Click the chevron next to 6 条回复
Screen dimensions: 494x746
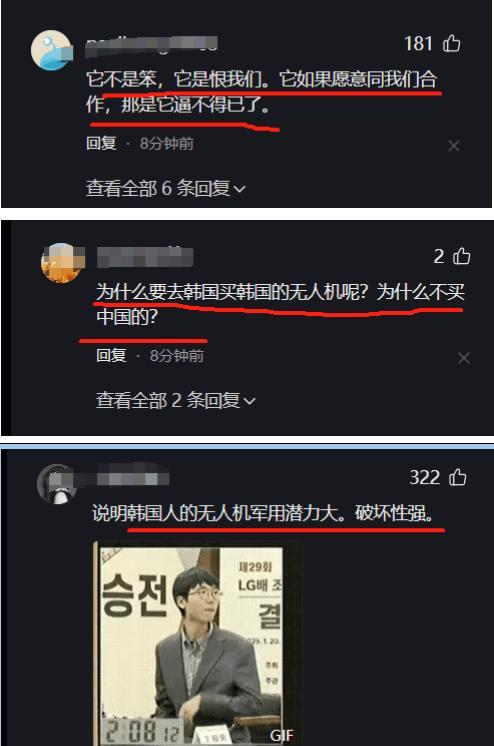240,189
